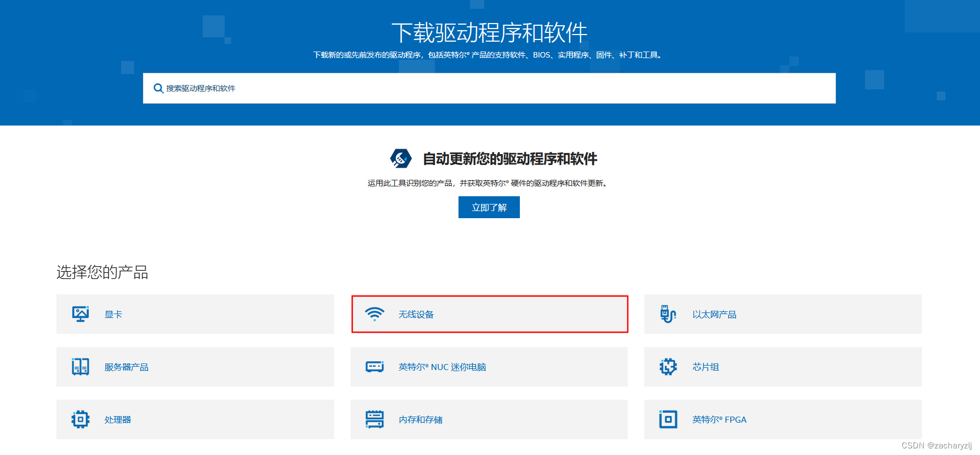The width and height of the screenshot is (980, 455).
Task: Click the 内存和存储 storage icon
Action: pyautogui.click(x=375, y=419)
